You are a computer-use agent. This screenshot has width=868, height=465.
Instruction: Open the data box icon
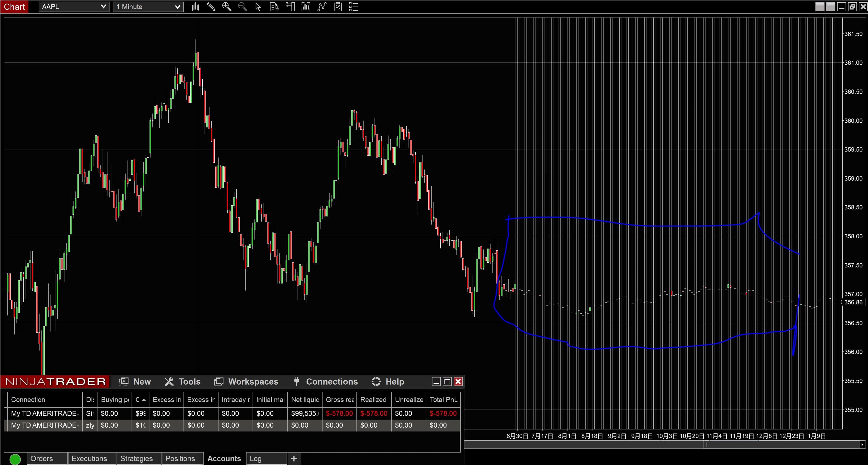tap(274, 7)
